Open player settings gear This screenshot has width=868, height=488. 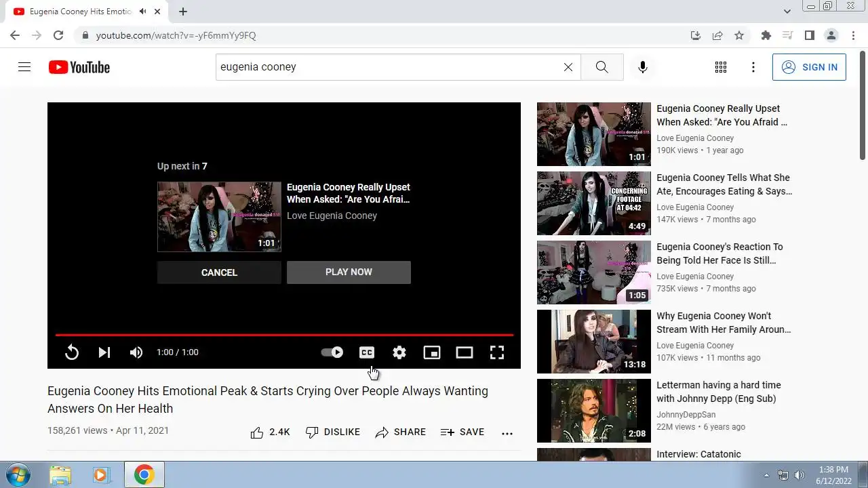point(399,352)
